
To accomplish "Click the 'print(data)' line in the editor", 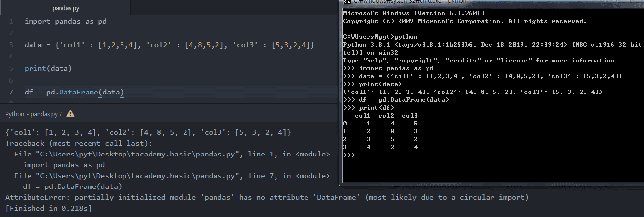I will 48,68.
